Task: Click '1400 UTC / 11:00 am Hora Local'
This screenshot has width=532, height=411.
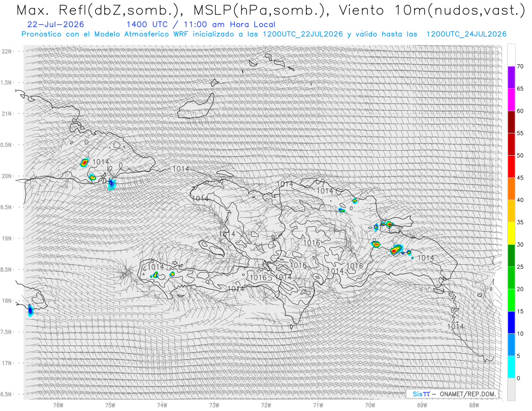Action: (x=200, y=25)
